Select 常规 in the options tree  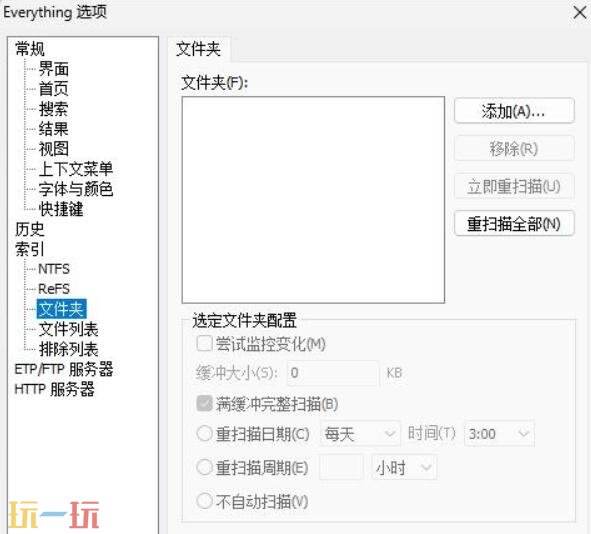29,49
